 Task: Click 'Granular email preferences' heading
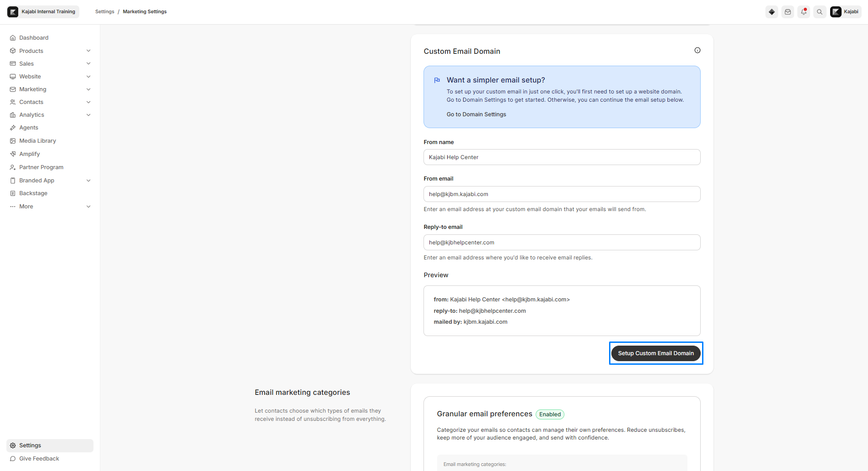tap(484, 414)
